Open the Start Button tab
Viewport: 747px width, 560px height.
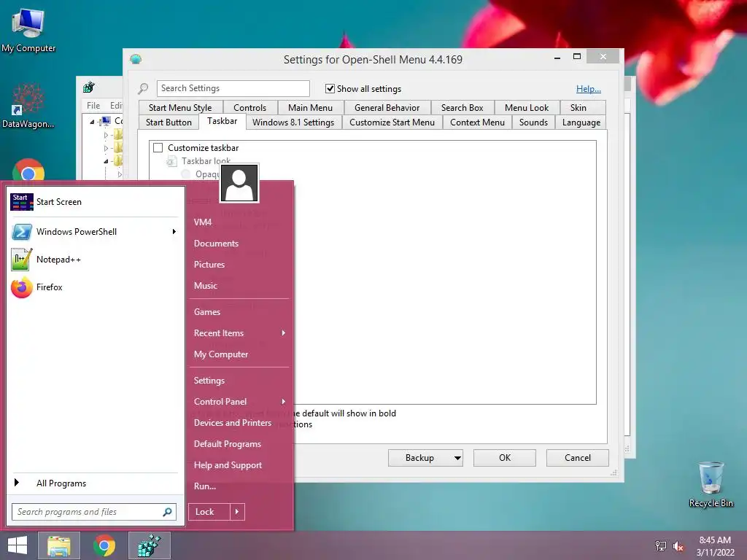pos(169,122)
